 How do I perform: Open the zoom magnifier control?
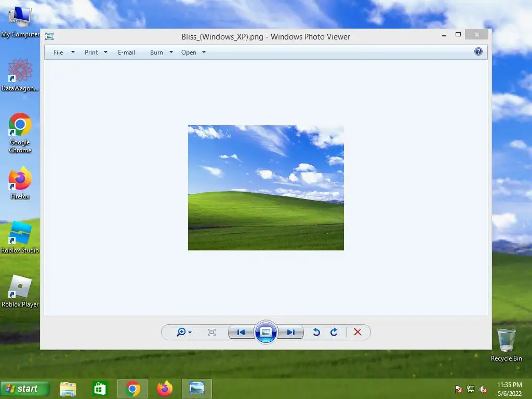pyautogui.click(x=181, y=332)
